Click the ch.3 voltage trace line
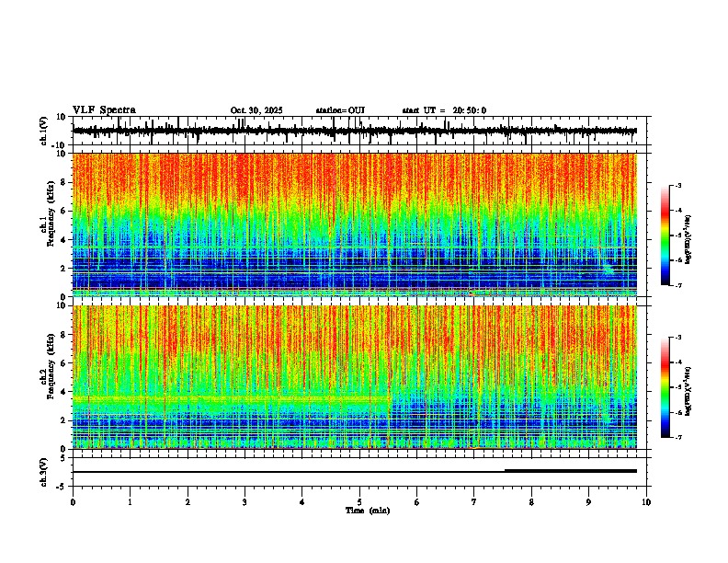The image size is (728, 563). [x=355, y=472]
